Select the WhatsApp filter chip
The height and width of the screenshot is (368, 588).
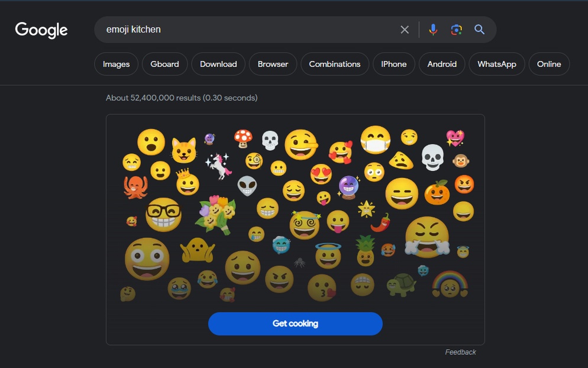point(497,64)
